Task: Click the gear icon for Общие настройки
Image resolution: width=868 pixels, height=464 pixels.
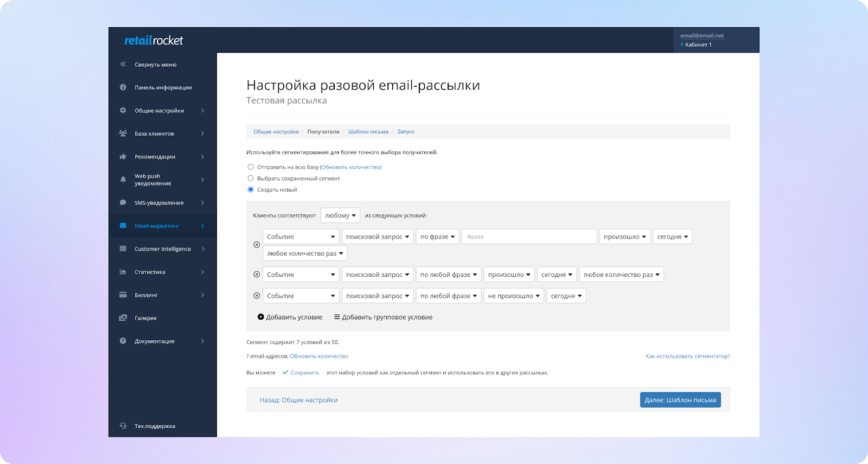Action: click(123, 110)
